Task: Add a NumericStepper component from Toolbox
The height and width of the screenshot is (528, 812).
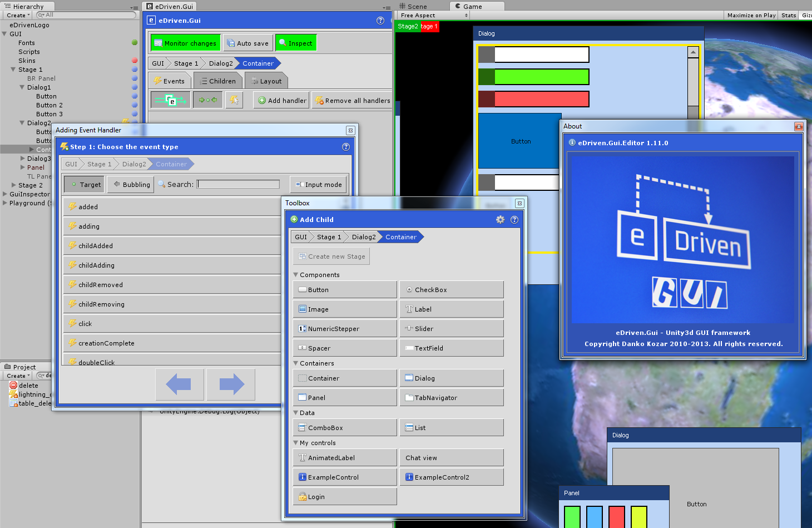Action: point(345,328)
